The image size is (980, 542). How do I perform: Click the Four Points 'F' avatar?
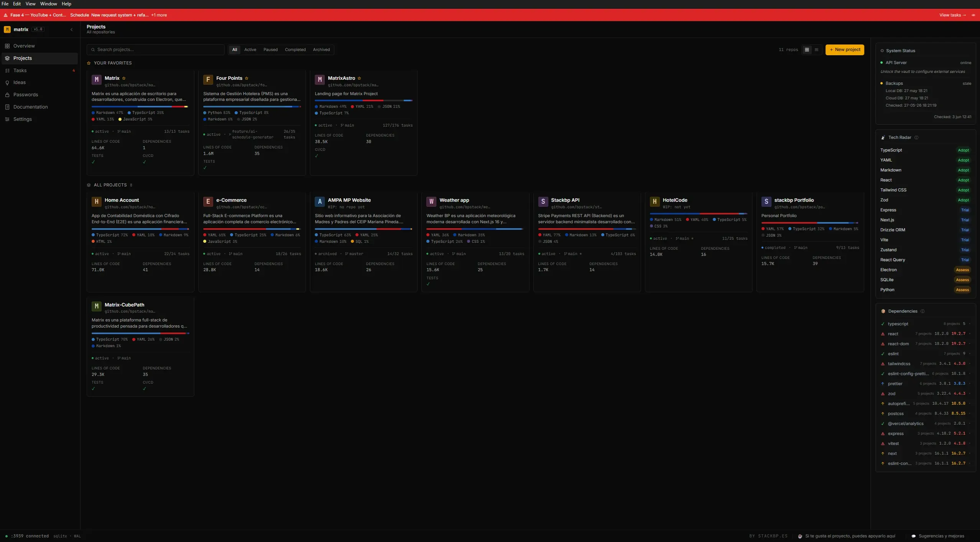click(x=208, y=79)
